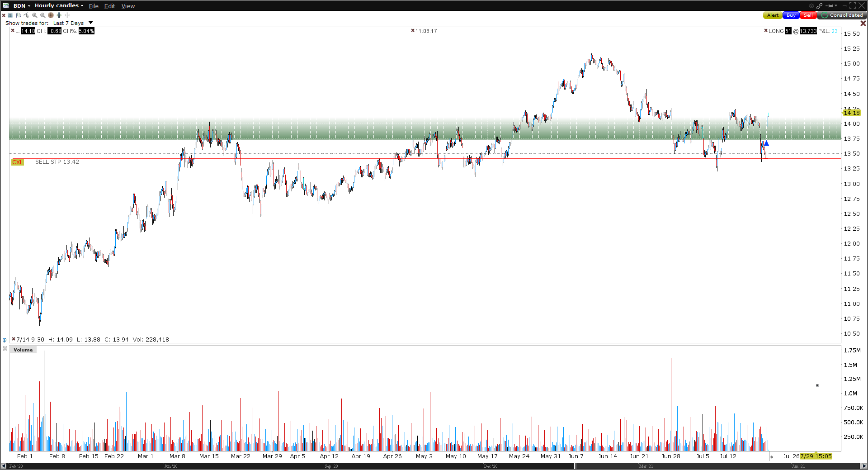Click the position average price 13.733

point(808,31)
